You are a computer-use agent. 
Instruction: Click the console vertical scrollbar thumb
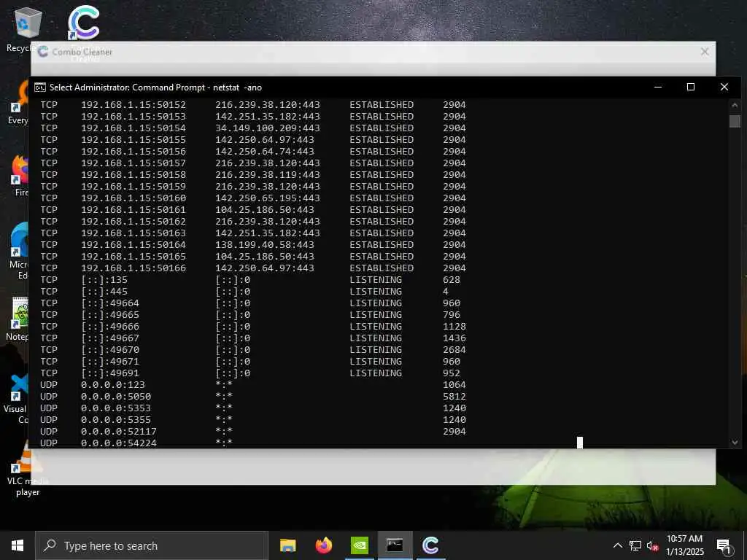735,121
